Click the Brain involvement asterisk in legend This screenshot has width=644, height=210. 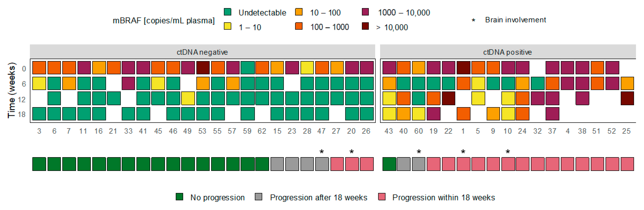473,20
